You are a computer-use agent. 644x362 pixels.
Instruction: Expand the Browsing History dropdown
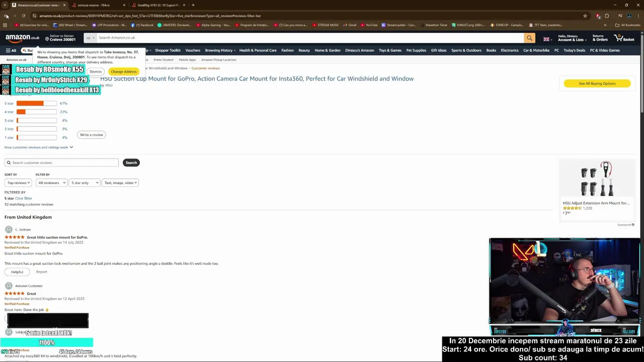[x=220, y=50]
